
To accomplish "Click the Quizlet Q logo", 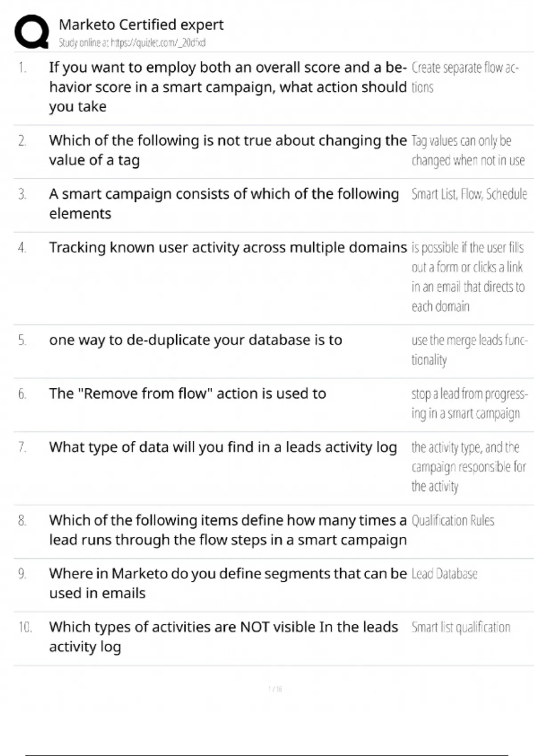I will (x=32, y=31).
